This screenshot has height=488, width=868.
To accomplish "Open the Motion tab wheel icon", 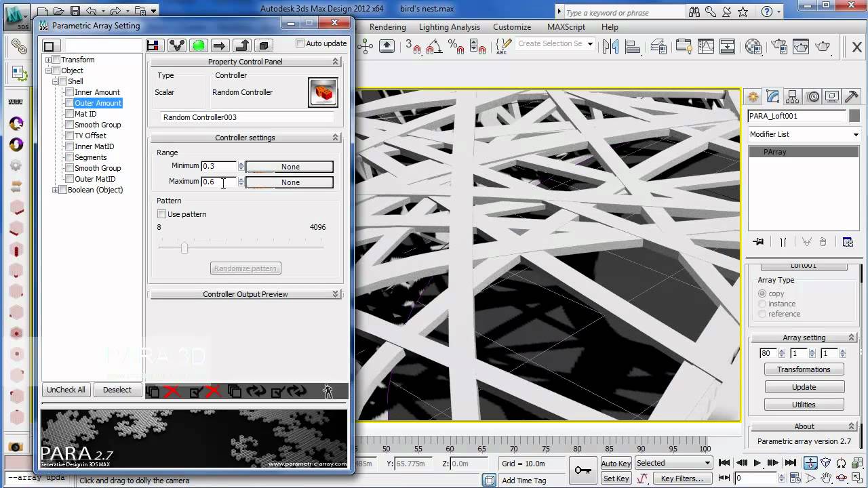I will pyautogui.click(x=812, y=96).
